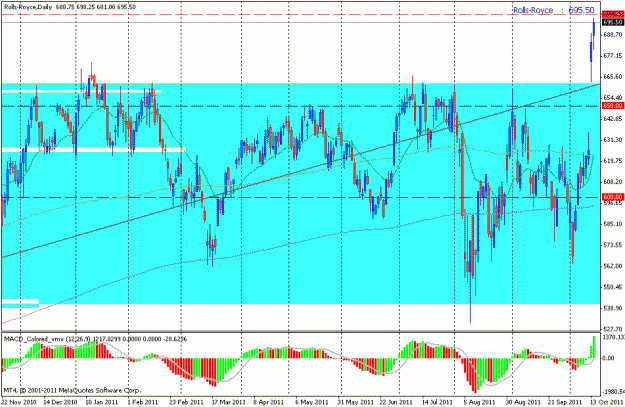Click the '22 Jun 2011' date label

pos(396,402)
